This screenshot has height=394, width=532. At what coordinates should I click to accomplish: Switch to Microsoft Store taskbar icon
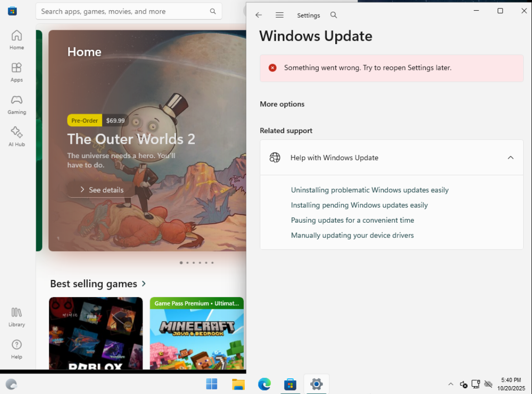point(290,384)
